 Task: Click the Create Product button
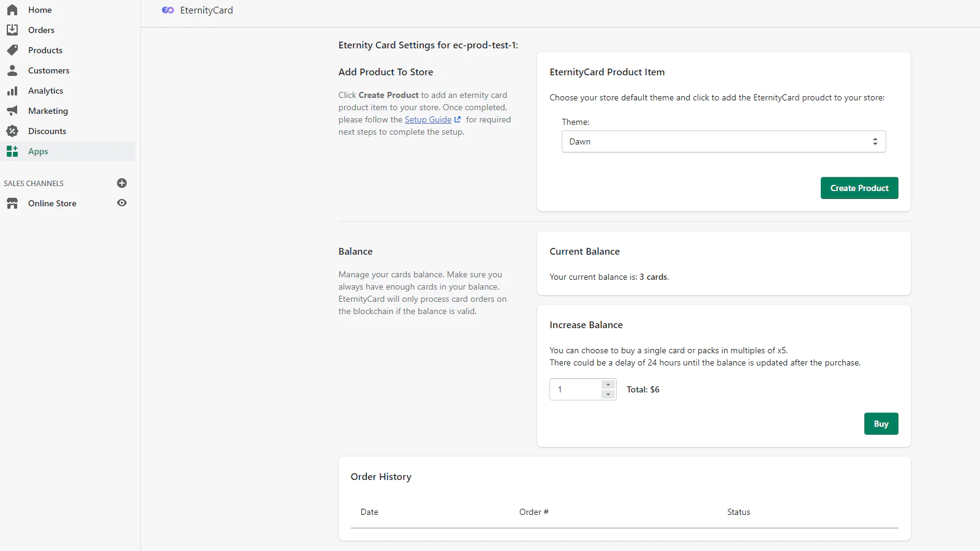pos(859,188)
